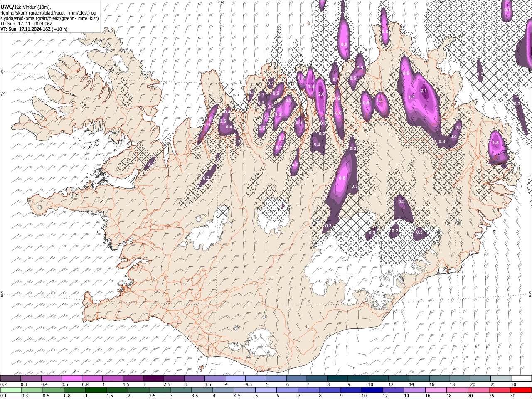
Task: Click the 2.0 precipitation value on the map
Action: point(321,94)
